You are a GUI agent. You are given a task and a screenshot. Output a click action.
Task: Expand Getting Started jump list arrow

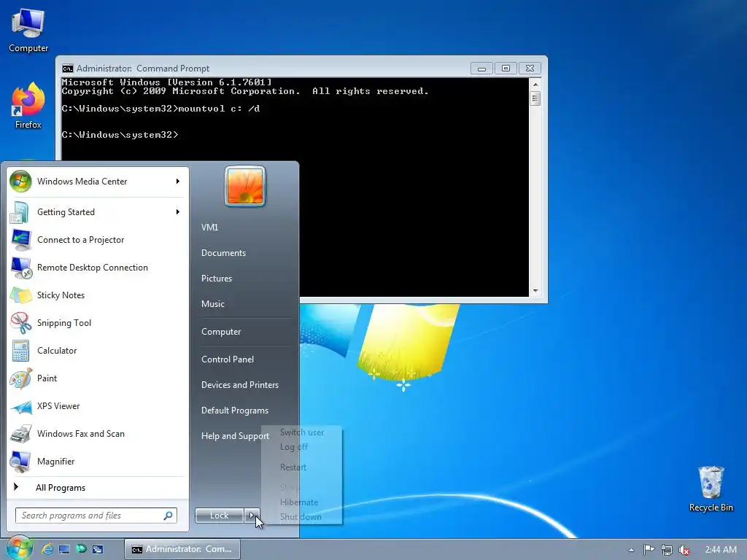[178, 212]
